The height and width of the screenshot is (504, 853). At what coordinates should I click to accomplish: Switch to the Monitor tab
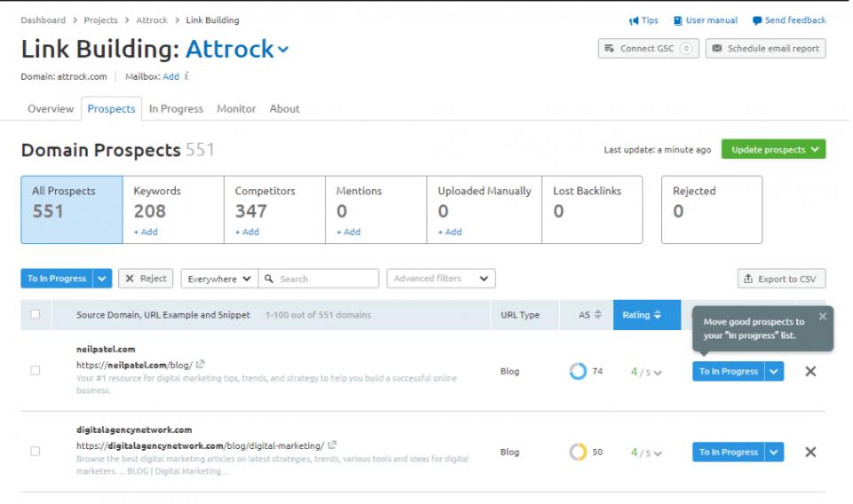point(236,108)
